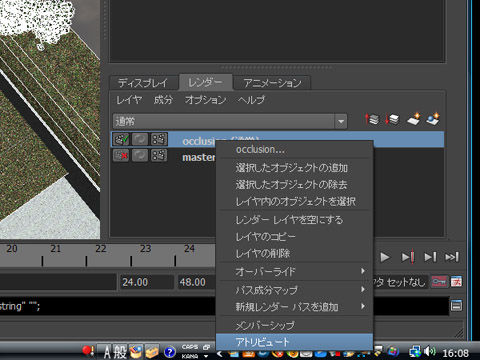Click the IME 般 conversion mode icon

pos(120,352)
